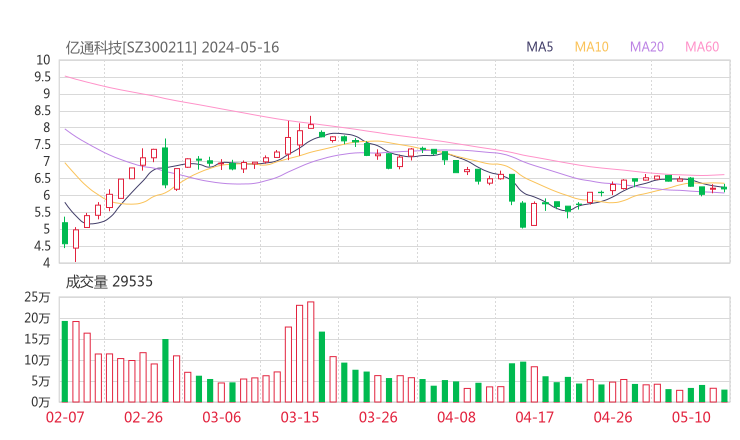Click the MA20 legend label
The image size is (740, 440).
coord(647,47)
